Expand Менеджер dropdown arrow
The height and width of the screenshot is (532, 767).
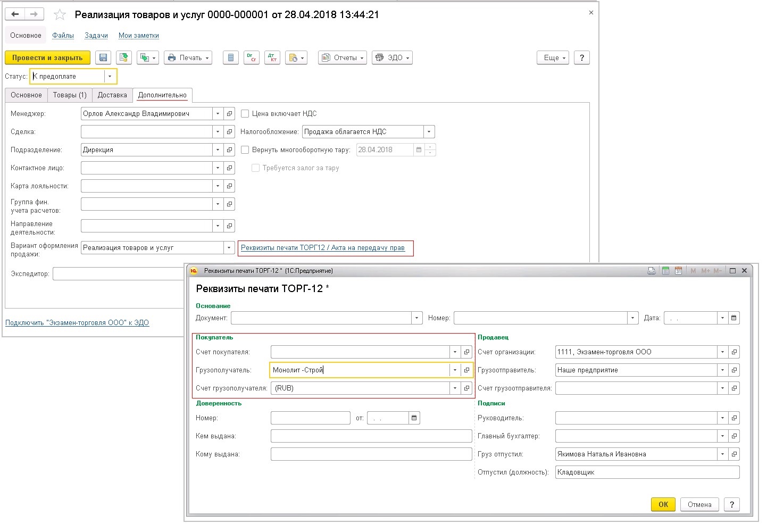pyautogui.click(x=218, y=113)
